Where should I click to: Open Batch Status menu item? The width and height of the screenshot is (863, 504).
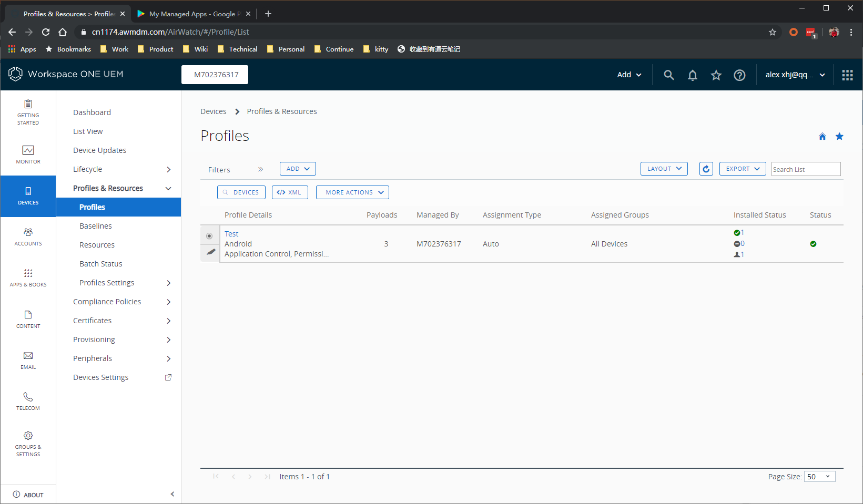(100, 264)
